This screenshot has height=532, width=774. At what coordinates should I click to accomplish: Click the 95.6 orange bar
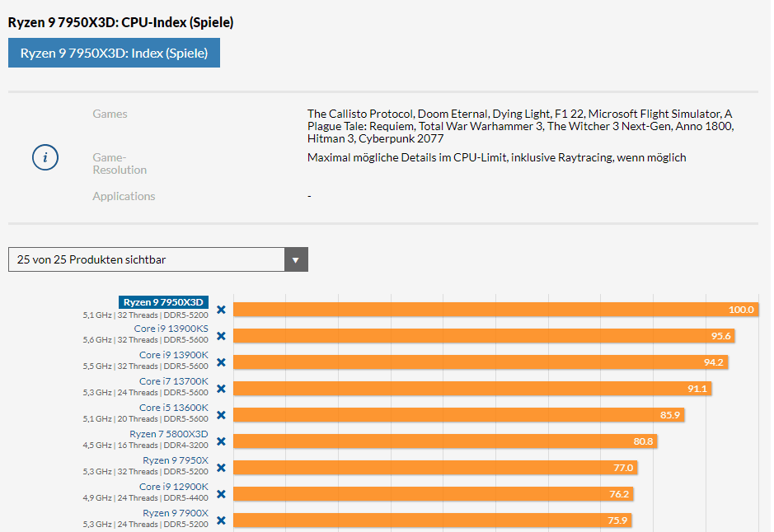(x=484, y=336)
